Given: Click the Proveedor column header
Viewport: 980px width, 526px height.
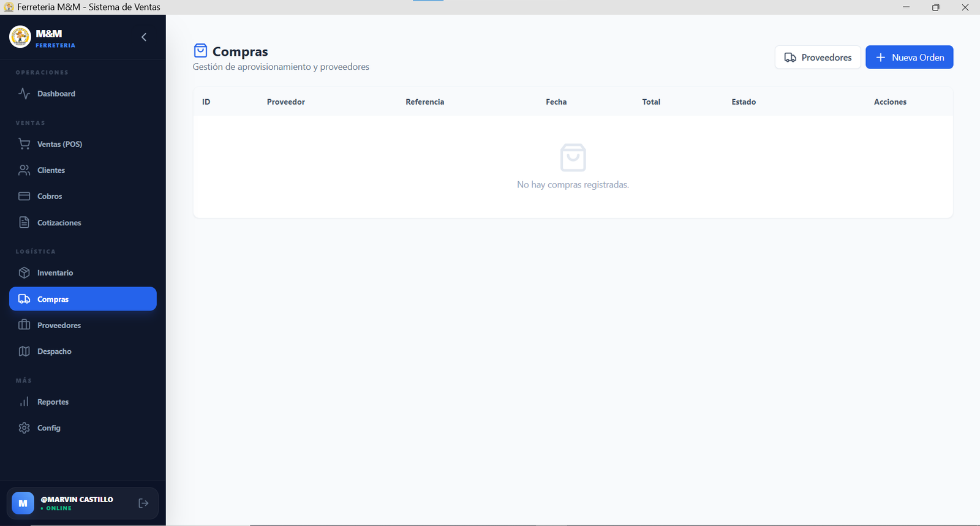Looking at the screenshot, I should 286,102.
